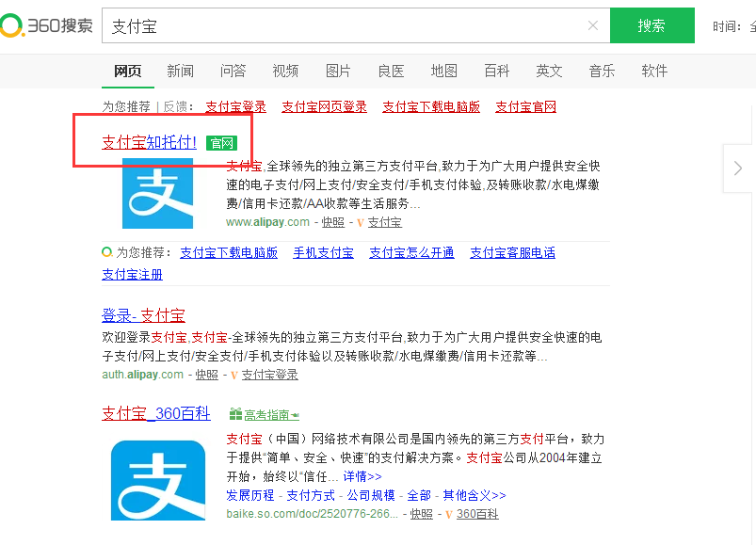Clear the search box with the X icon
Viewport: 756px width, 545px height.
[x=593, y=25]
